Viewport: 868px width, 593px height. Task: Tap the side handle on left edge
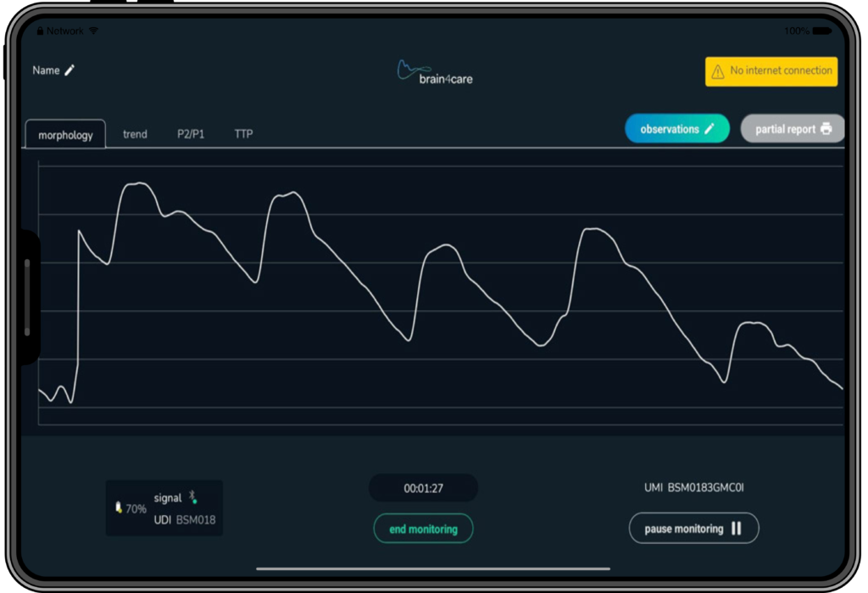pos(27,297)
